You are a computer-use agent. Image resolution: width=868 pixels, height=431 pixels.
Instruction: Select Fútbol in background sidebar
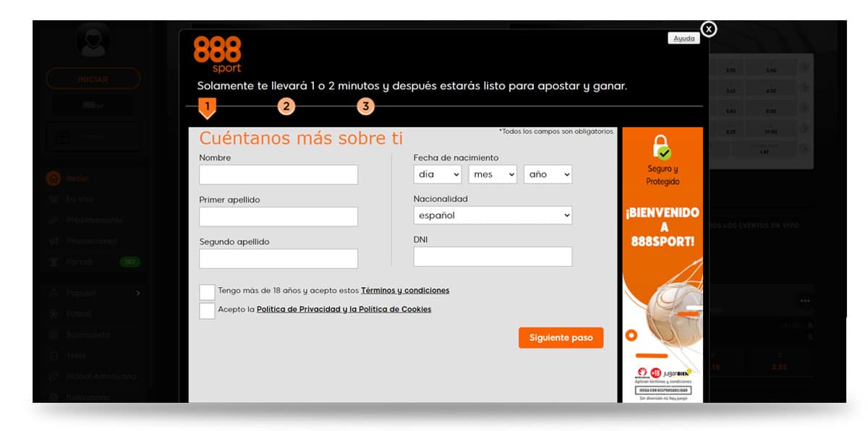coord(78,314)
